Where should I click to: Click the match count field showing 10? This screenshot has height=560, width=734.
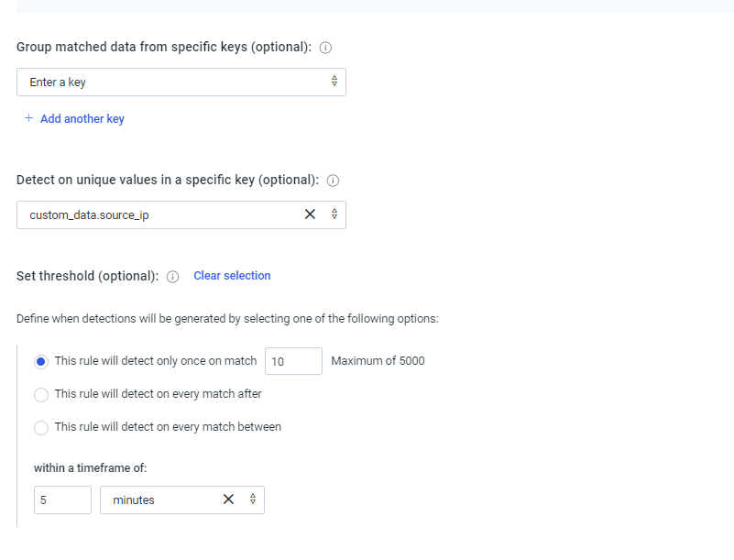[x=293, y=361]
